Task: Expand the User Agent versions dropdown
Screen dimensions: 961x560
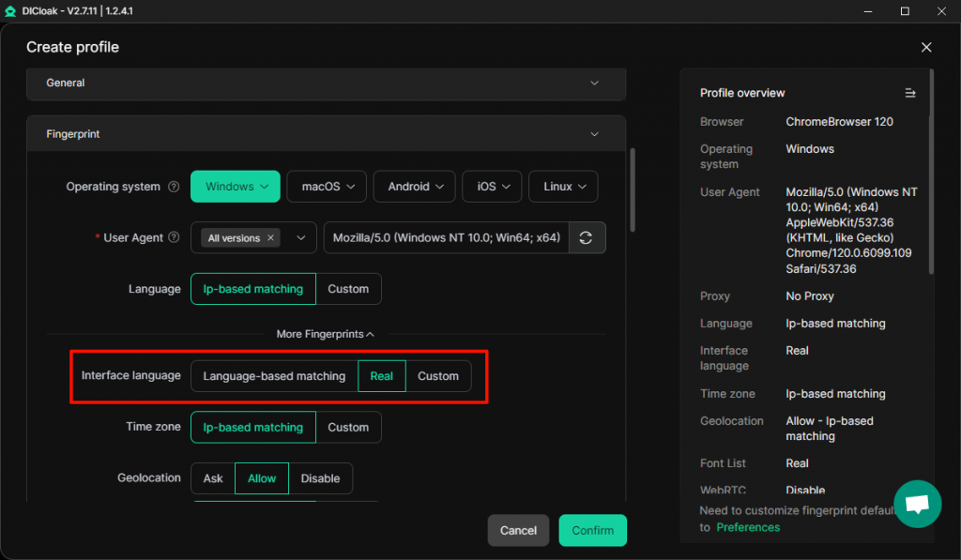Action: [301, 238]
